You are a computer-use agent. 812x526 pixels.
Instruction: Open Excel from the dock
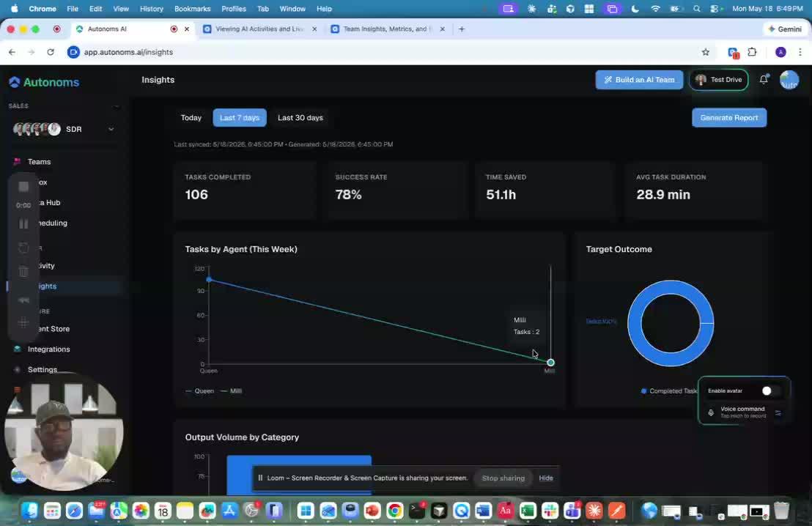click(528, 511)
